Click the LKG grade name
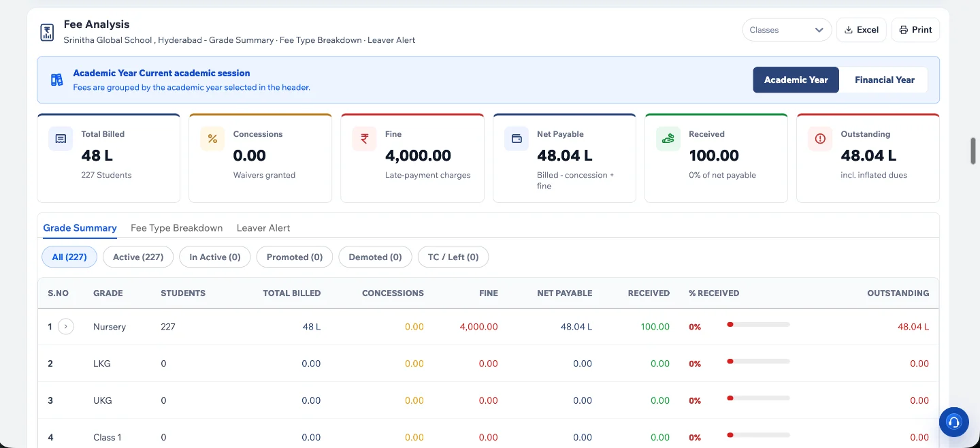The height and width of the screenshot is (448, 980). 102,364
